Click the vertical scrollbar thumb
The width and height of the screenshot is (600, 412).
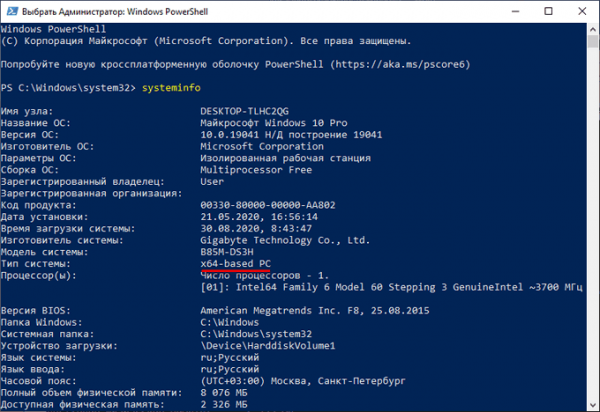(593, 41)
